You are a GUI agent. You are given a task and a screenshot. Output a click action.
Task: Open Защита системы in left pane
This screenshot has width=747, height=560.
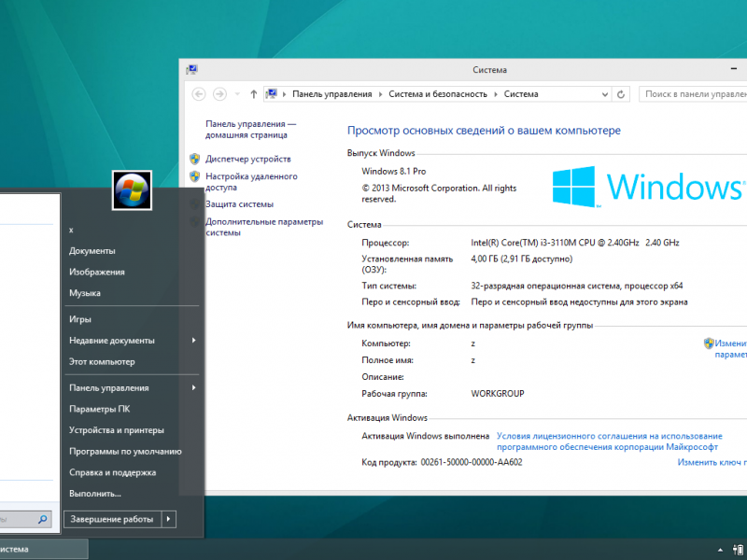click(239, 204)
